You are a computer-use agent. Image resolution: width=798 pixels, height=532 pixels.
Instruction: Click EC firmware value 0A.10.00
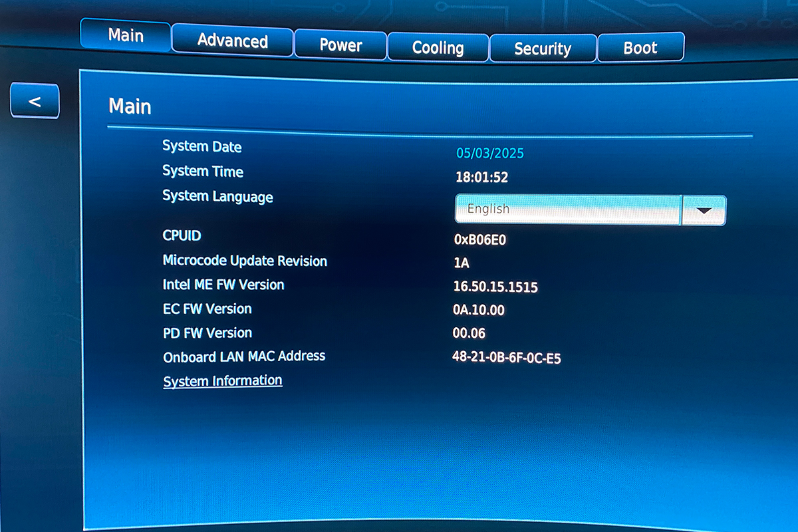coord(479,310)
